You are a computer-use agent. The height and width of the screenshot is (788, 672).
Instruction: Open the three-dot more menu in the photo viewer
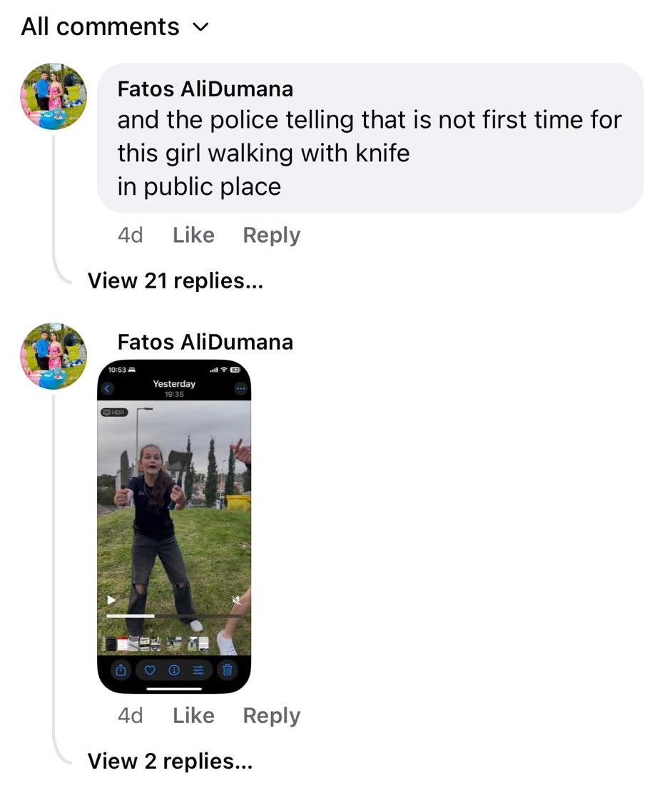point(240,389)
